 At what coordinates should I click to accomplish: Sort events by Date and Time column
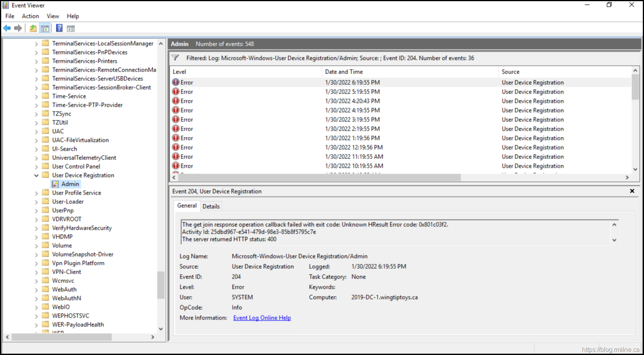coord(344,72)
